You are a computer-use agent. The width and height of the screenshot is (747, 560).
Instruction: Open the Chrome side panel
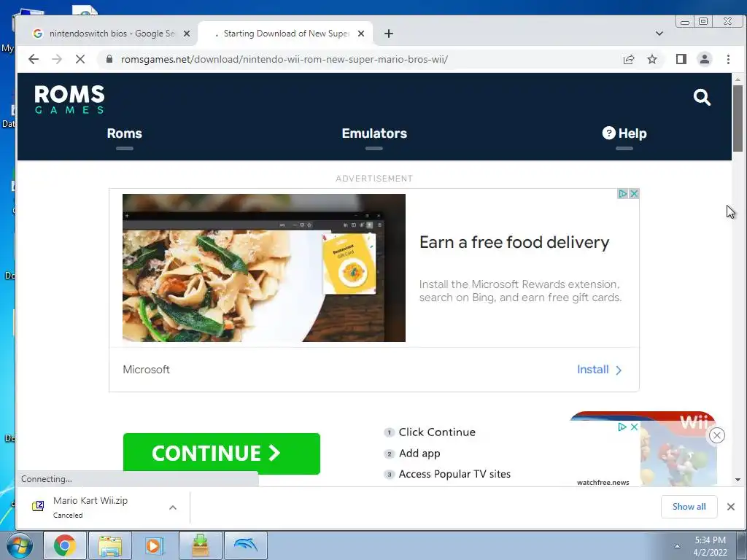coord(681,60)
